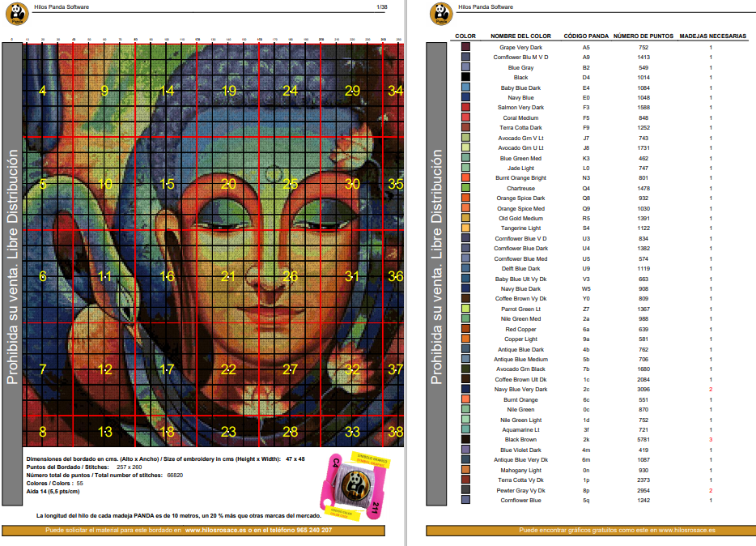Select pattern section number 4
The width and height of the screenshot is (756, 546).
click(x=43, y=91)
